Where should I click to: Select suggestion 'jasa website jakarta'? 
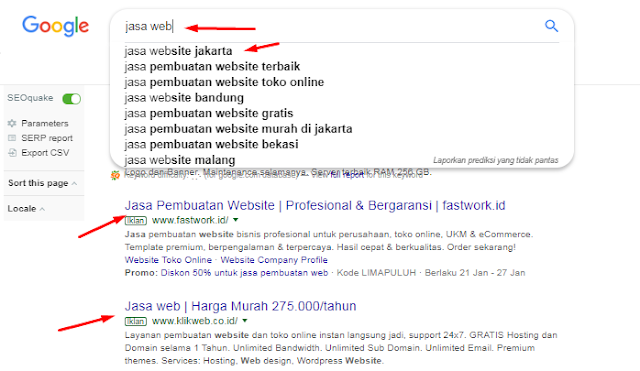click(178, 51)
